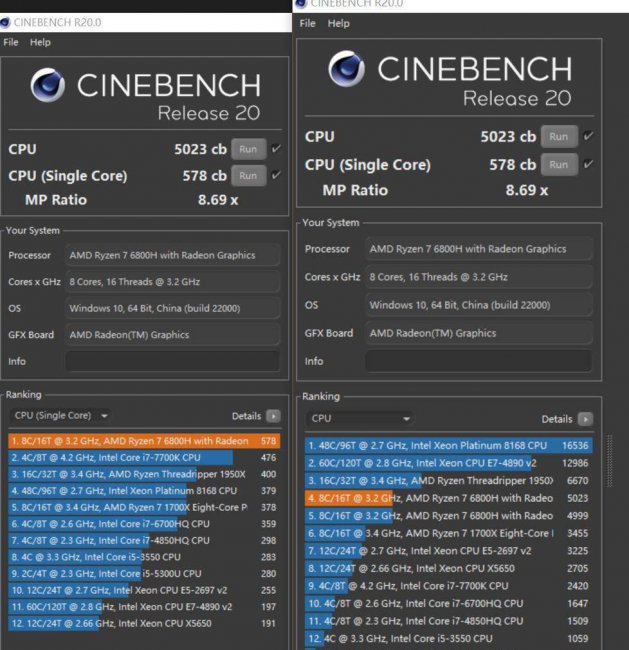Open Help menu in left Cinebench window

(40, 42)
